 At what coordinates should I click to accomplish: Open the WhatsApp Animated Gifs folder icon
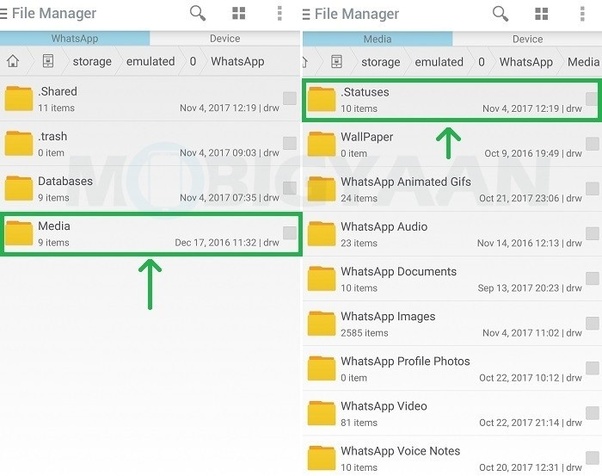click(x=322, y=189)
